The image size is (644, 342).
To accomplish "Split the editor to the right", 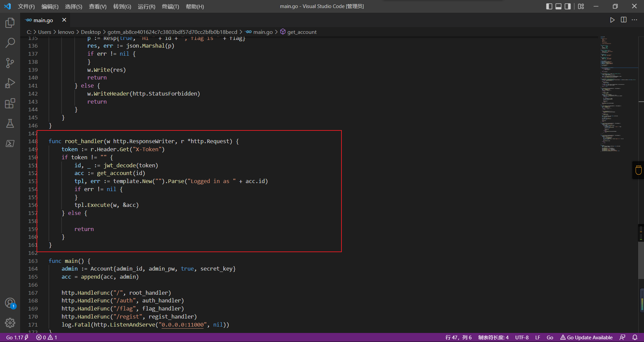I will pos(624,20).
